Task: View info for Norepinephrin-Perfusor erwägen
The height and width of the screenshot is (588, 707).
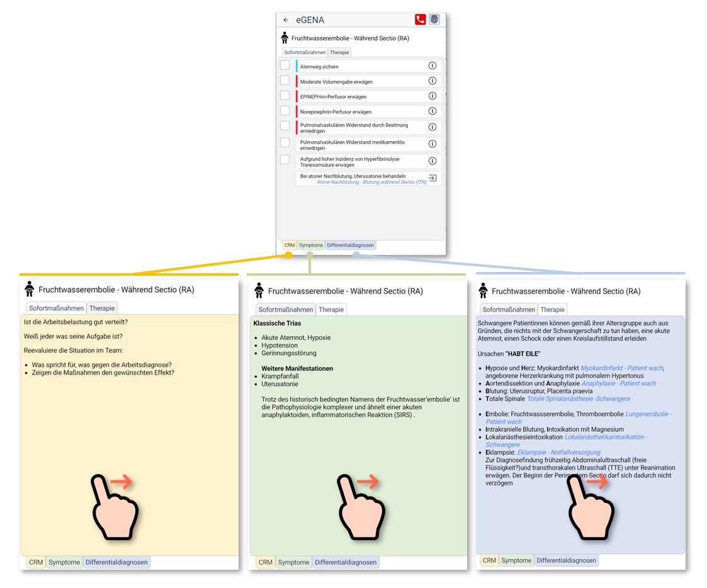Action: point(433,111)
